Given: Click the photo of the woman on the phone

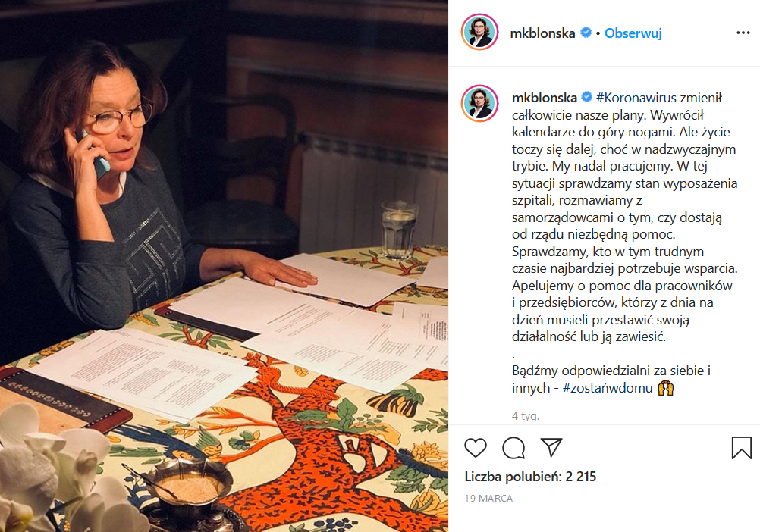Looking at the screenshot, I should click(224, 266).
